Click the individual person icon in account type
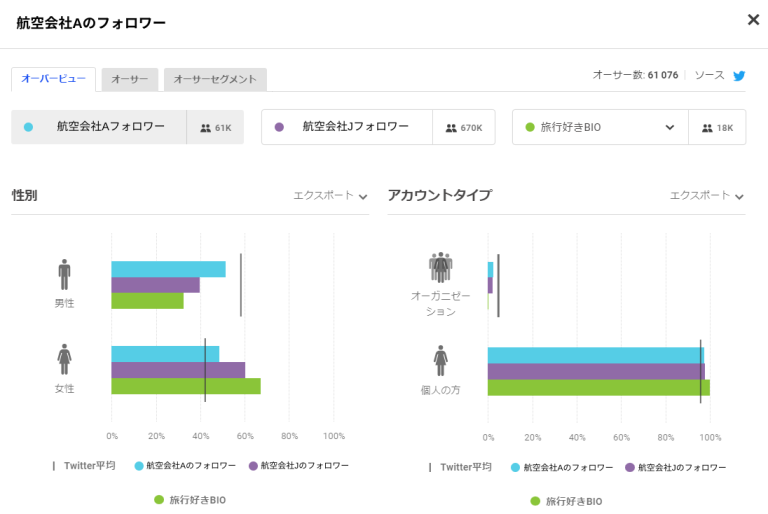This screenshot has height=514, width=768. (440, 361)
